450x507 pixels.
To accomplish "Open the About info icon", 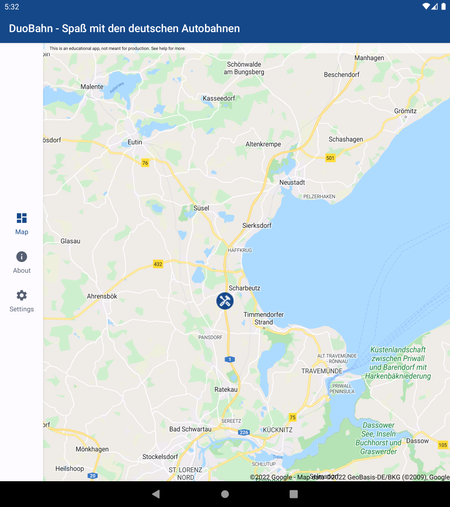I will pos(22,257).
